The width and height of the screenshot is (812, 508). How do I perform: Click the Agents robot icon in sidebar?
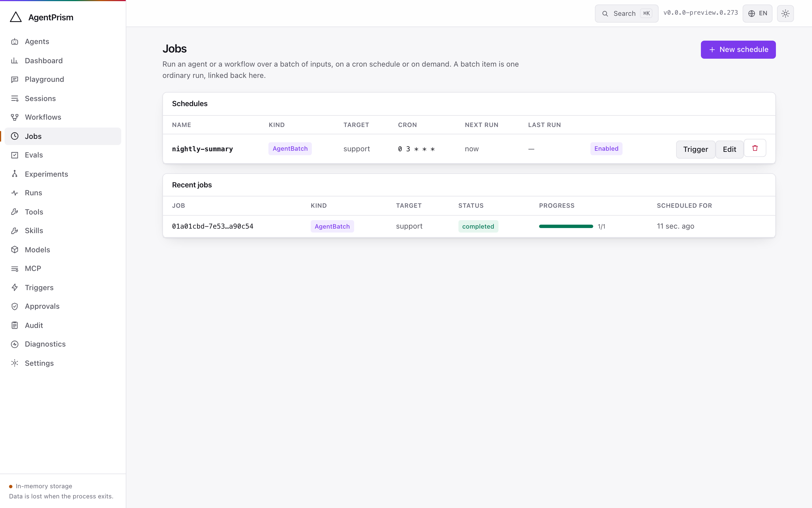point(14,42)
